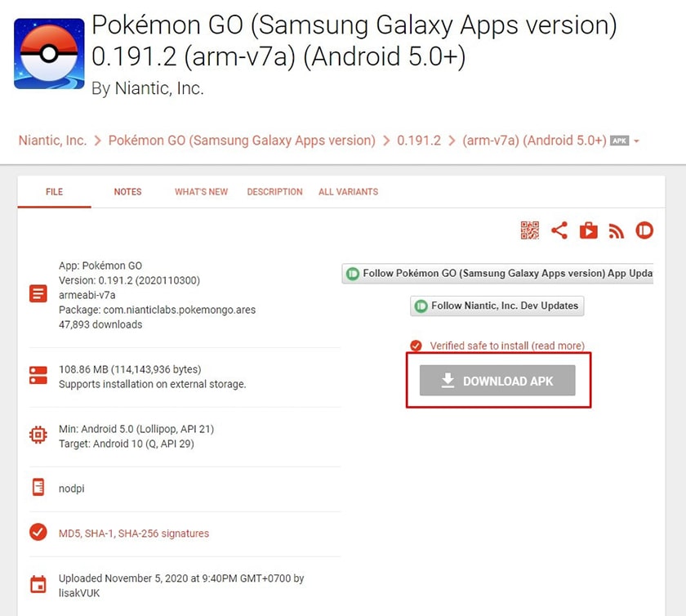Switch to the NOTES tab

tap(127, 192)
